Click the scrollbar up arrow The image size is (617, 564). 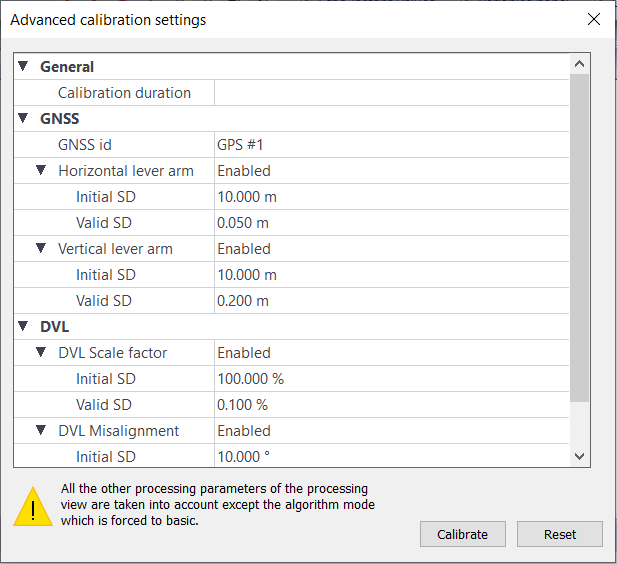579,64
